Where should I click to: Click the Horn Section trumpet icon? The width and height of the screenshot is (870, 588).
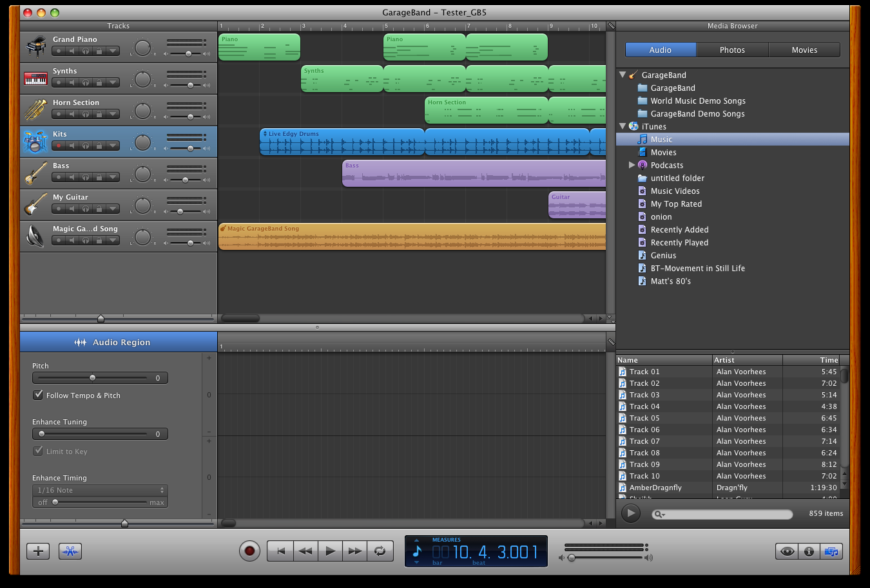pyautogui.click(x=35, y=110)
